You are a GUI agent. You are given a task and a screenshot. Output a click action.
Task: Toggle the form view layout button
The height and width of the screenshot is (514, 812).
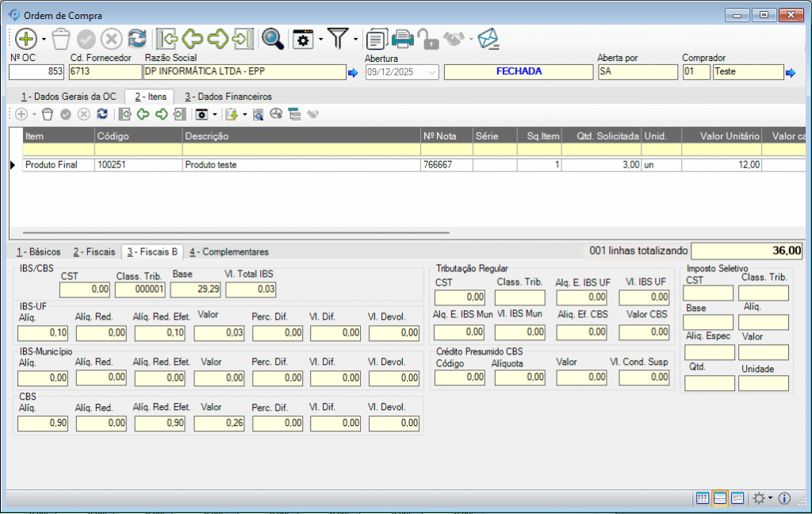click(737, 498)
